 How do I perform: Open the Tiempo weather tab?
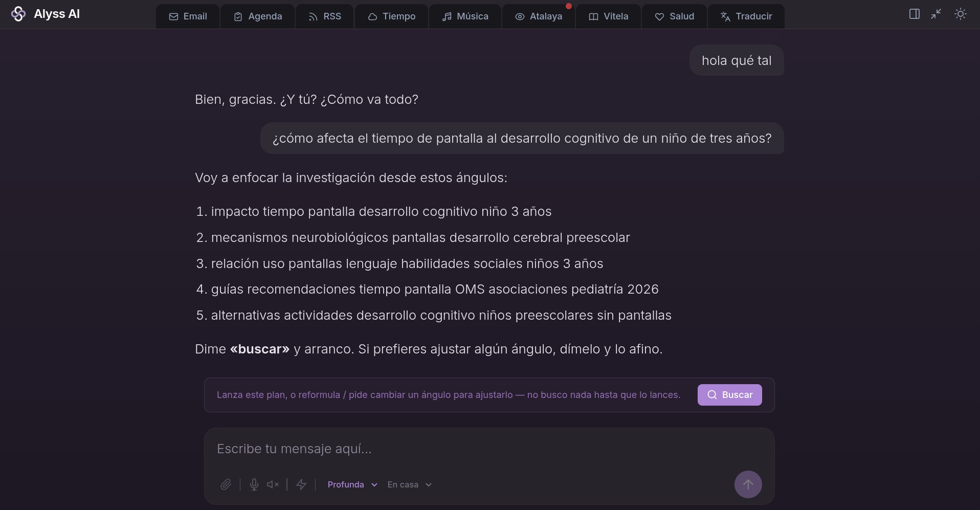[392, 16]
